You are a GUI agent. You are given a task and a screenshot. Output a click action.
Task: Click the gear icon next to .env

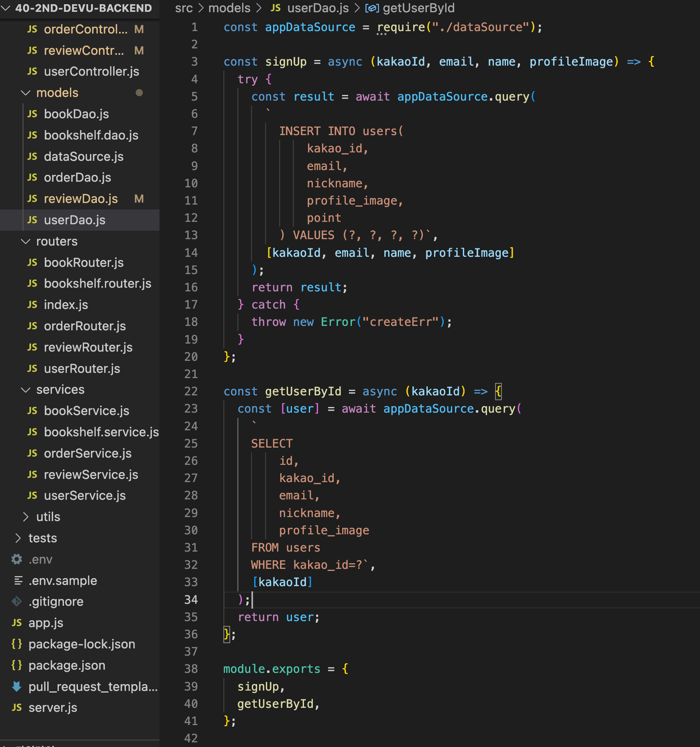[16, 559]
